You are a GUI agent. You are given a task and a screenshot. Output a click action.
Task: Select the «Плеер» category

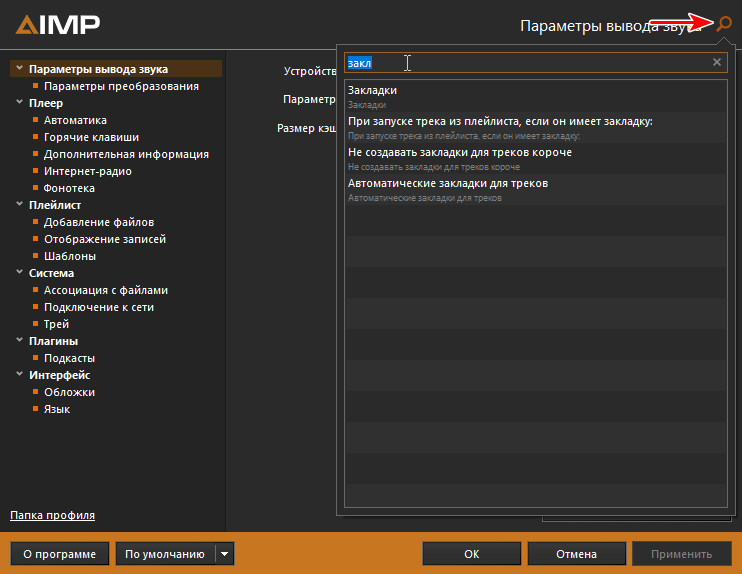[46, 103]
